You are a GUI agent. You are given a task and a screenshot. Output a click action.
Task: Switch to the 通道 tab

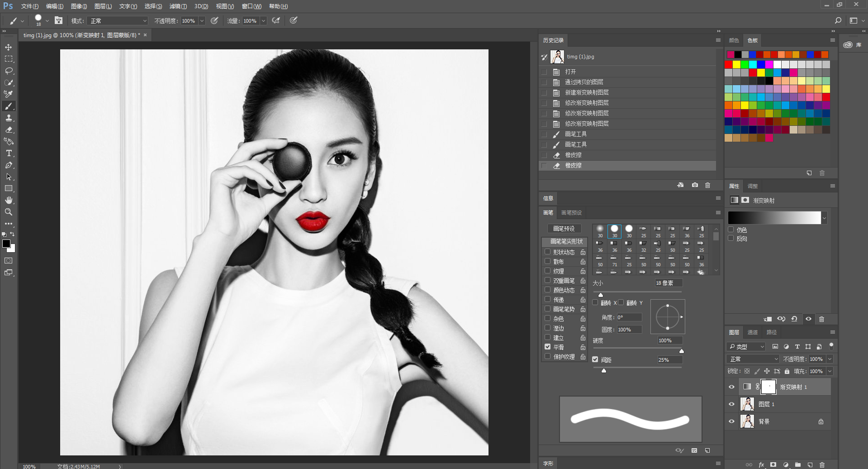pos(752,332)
